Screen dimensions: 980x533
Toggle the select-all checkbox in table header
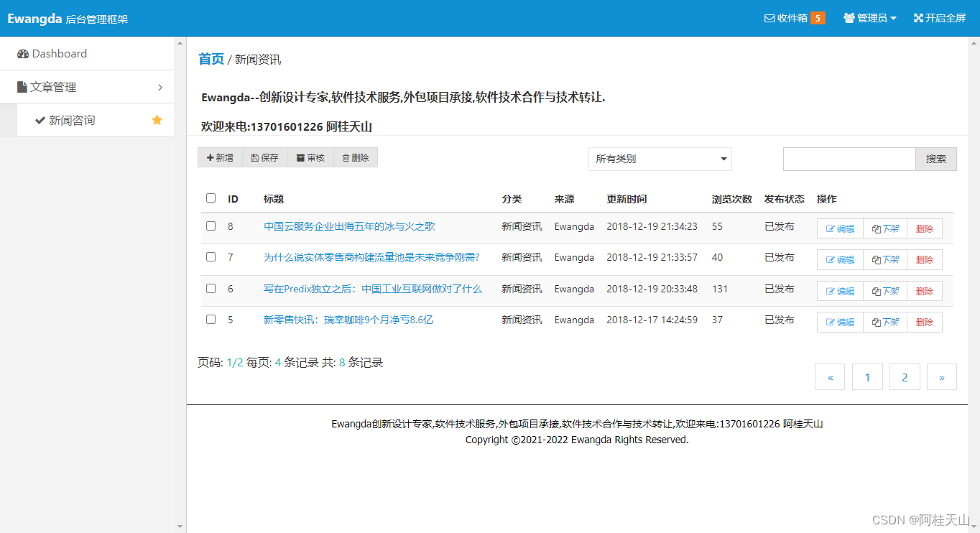tap(211, 198)
